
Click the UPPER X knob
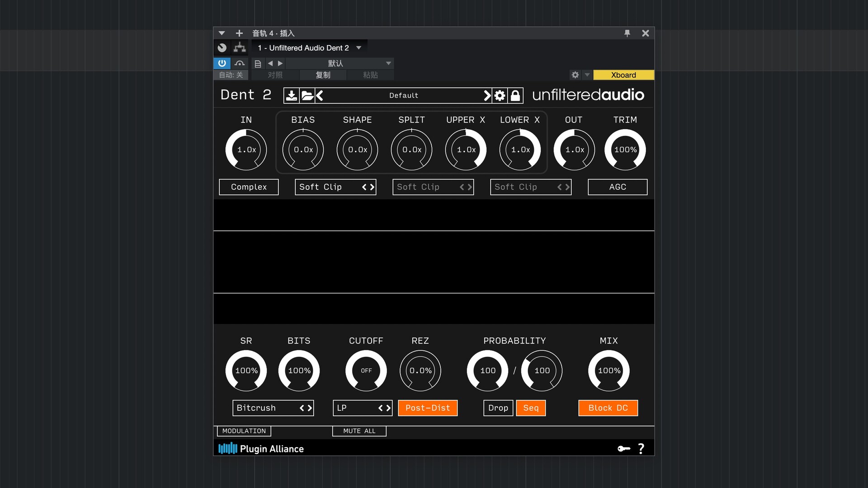click(x=466, y=150)
